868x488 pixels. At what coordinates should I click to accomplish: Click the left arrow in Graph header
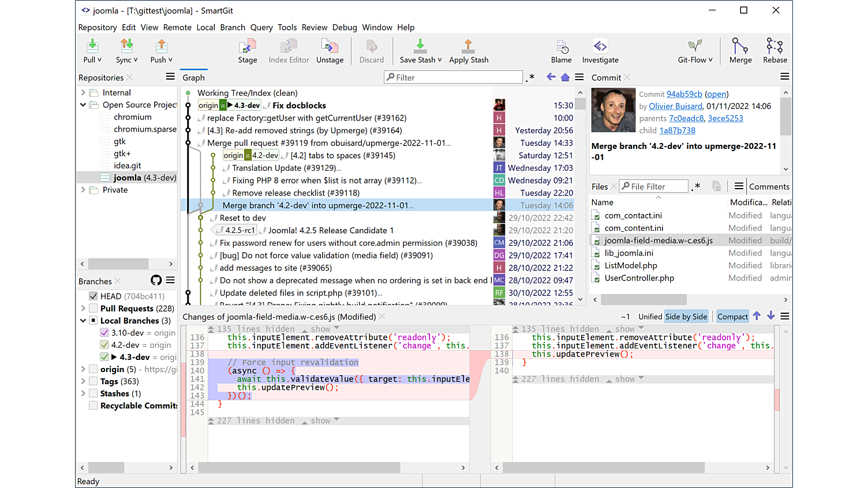551,77
